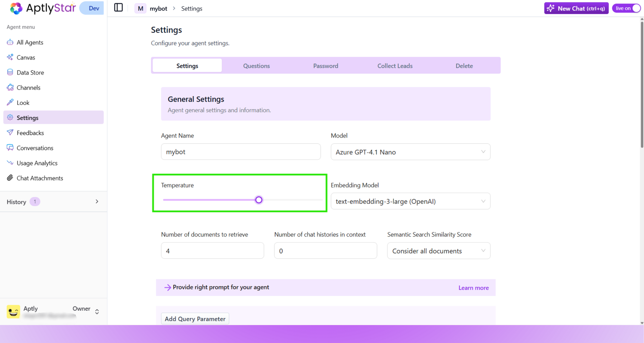Expand the History section chevron
Viewport: 644px width, 343px height.
click(x=97, y=201)
